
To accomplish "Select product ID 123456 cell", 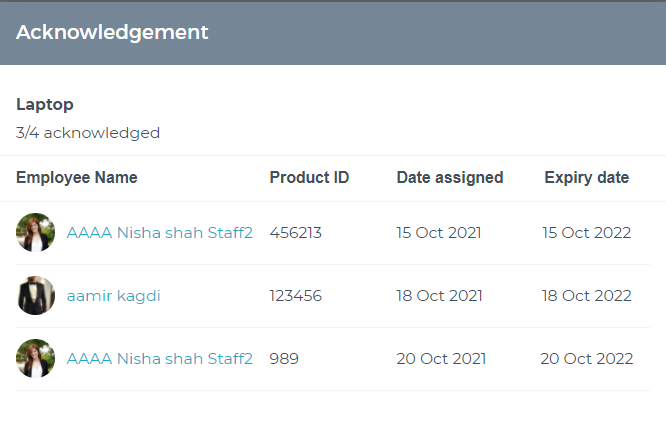I will [296, 296].
